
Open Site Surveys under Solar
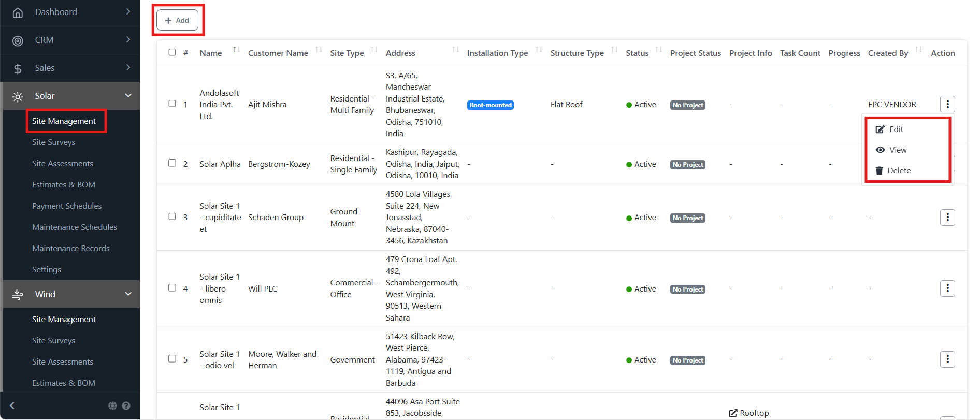tap(53, 142)
